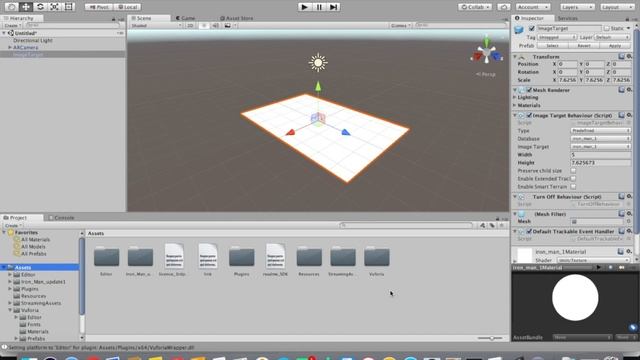Click the scene orientation gizmo
The image size is (640, 360).
click(x=486, y=53)
